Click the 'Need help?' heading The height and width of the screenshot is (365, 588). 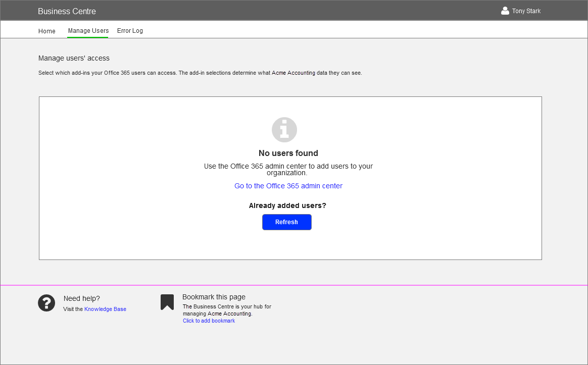pyautogui.click(x=81, y=298)
